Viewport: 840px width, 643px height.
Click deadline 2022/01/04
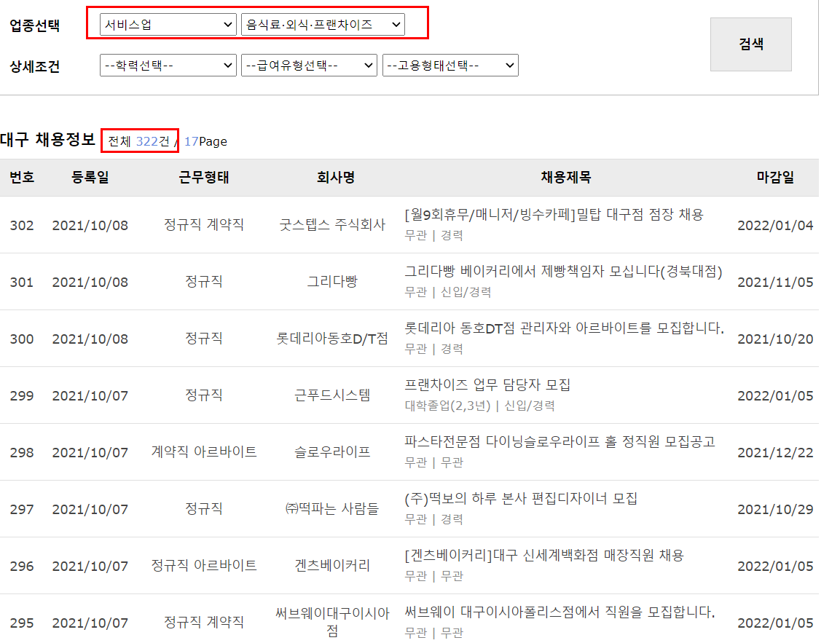pyautogui.click(x=775, y=226)
